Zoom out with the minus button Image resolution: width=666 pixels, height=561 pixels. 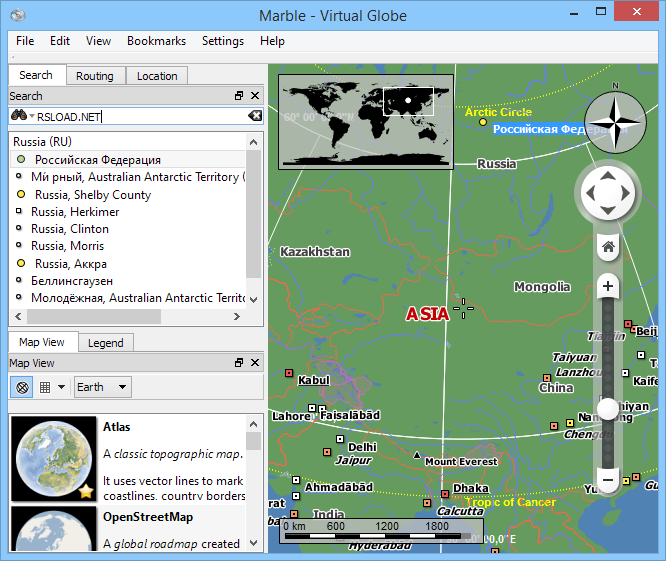607,481
